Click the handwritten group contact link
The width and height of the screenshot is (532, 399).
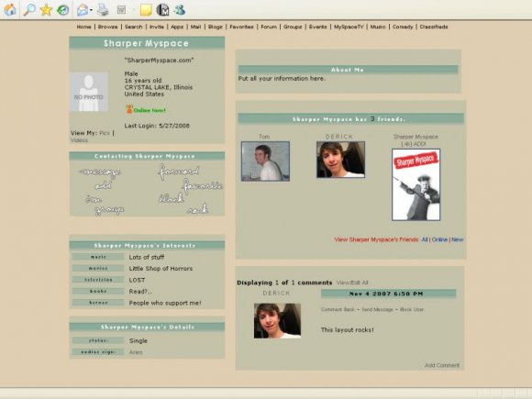pyautogui.click(x=109, y=211)
